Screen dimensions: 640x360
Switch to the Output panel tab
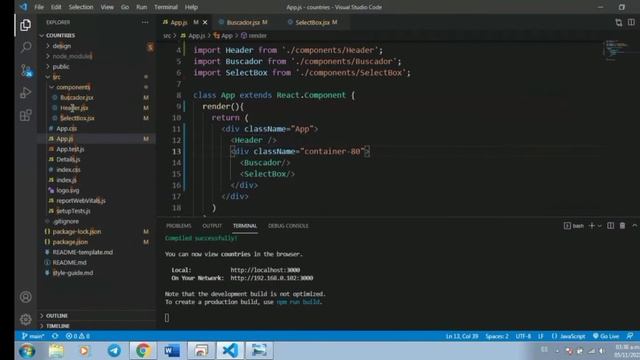212,226
